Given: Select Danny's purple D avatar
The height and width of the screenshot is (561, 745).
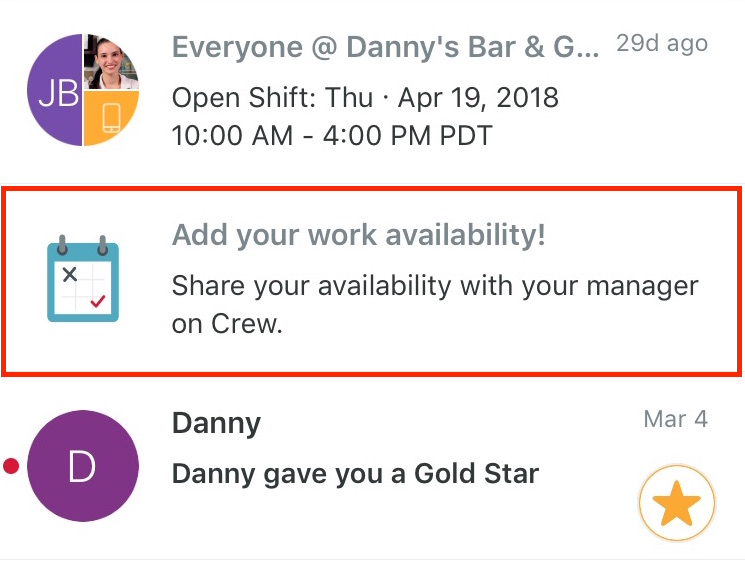Looking at the screenshot, I should tap(83, 466).
